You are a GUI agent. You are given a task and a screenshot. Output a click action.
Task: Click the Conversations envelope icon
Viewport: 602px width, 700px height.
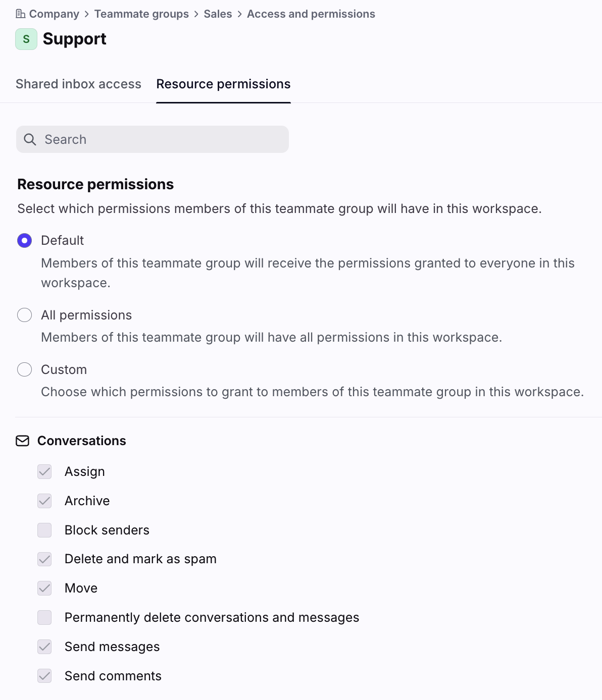click(x=23, y=441)
